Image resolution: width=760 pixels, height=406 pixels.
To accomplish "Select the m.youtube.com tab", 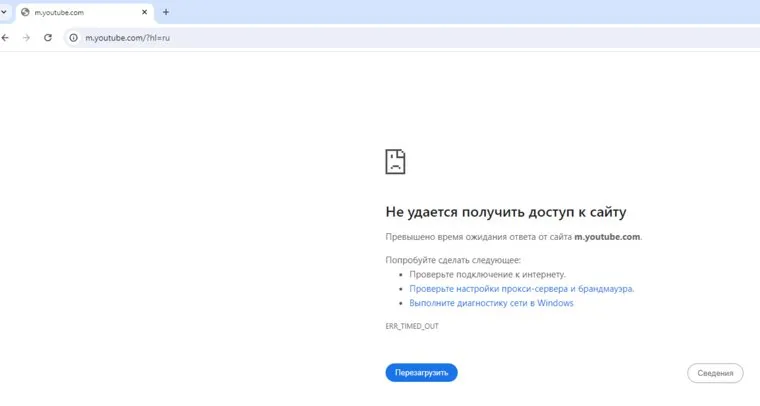I will [x=80, y=12].
